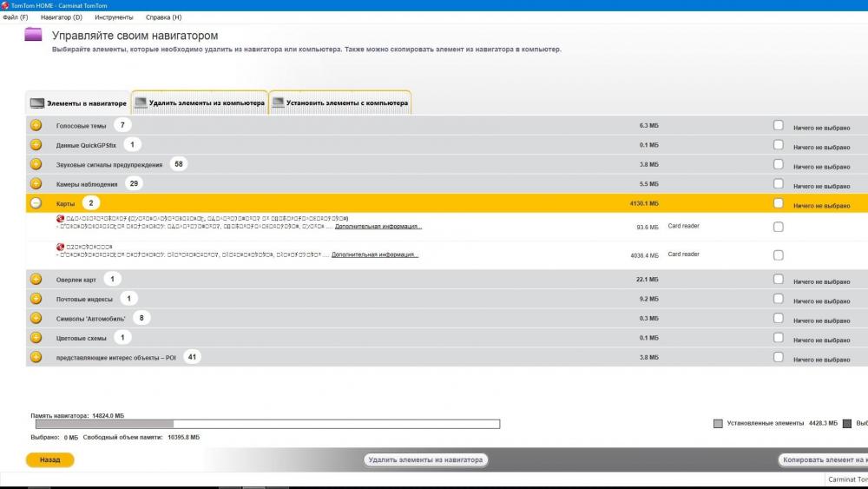Check Звуковые сигналы предупреждения checkbox
868x489 pixels.
coord(779,164)
